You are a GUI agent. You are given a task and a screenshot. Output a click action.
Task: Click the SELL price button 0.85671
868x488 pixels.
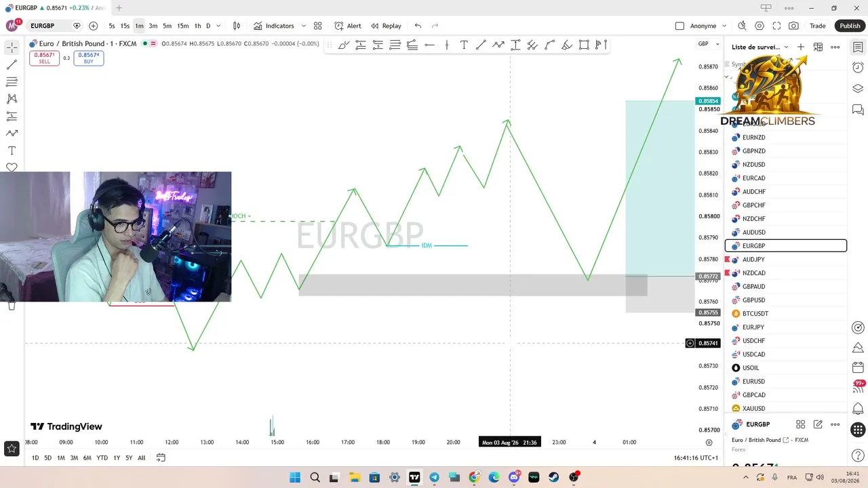(44, 58)
